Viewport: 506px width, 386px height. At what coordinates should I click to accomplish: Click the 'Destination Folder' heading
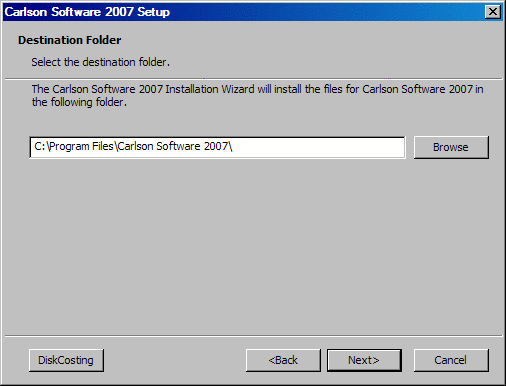[x=69, y=40]
